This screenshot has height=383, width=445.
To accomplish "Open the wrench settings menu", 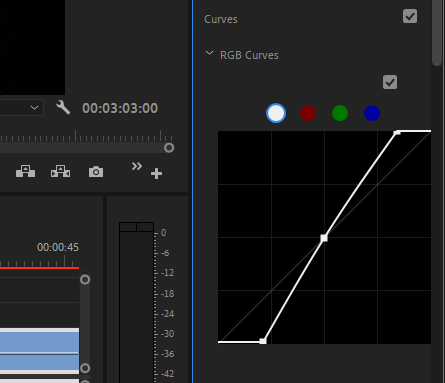I will 63,108.
